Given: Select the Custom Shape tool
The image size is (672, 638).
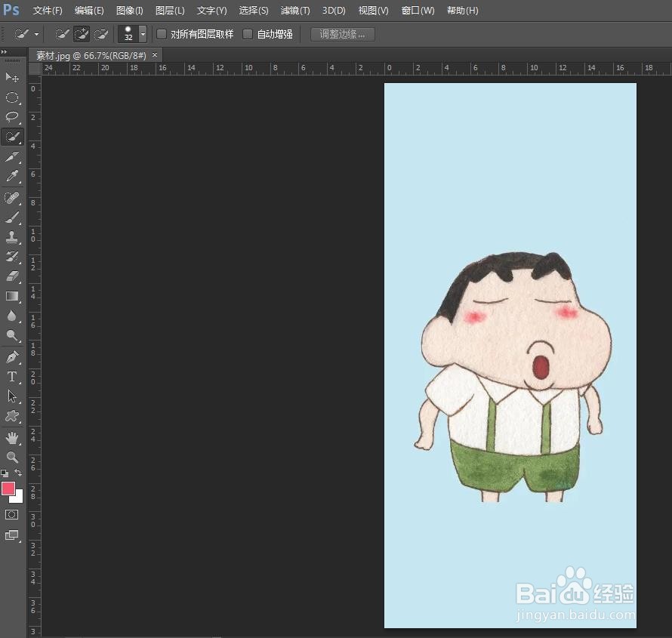Looking at the screenshot, I should [x=12, y=416].
